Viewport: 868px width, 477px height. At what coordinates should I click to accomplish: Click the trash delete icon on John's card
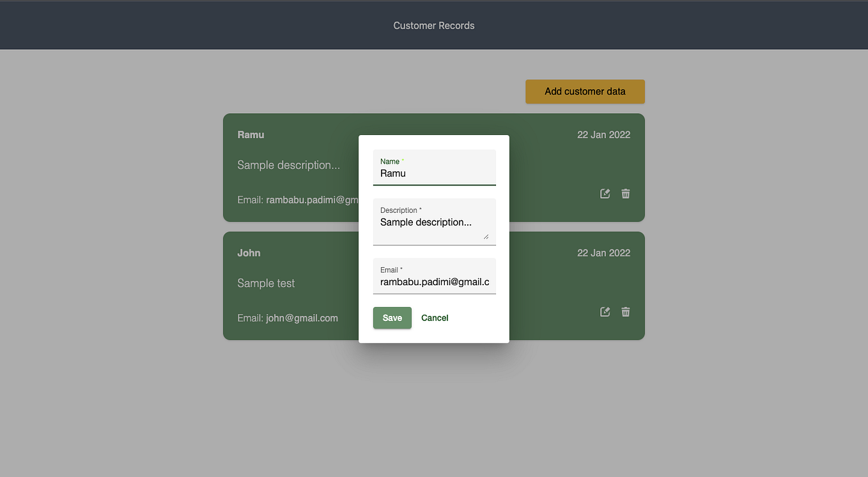point(625,311)
